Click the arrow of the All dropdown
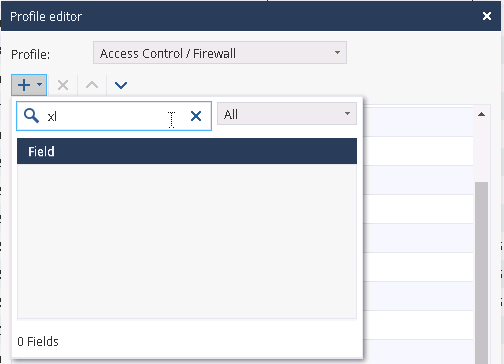Viewport: 504px width, 364px height. tap(347, 114)
